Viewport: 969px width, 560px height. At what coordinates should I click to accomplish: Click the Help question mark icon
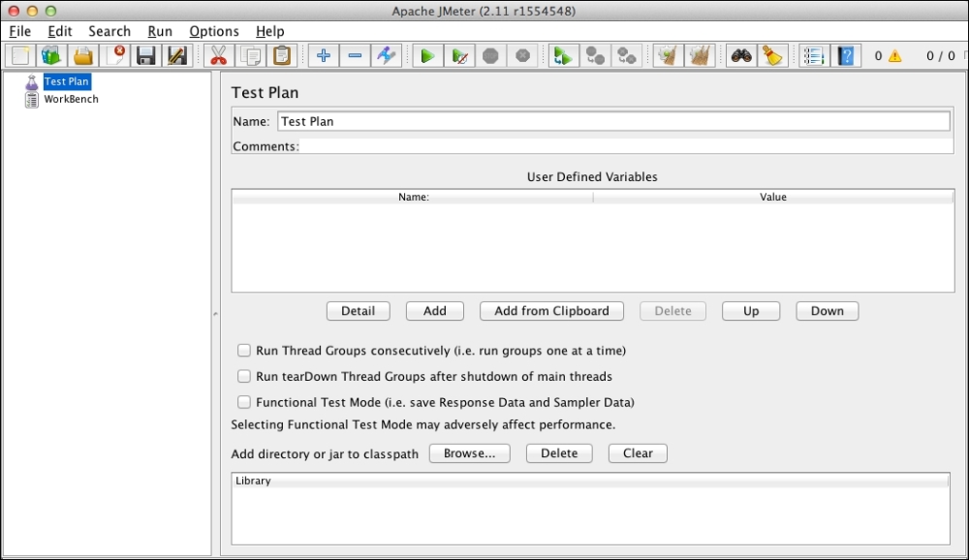click(846, 55)
